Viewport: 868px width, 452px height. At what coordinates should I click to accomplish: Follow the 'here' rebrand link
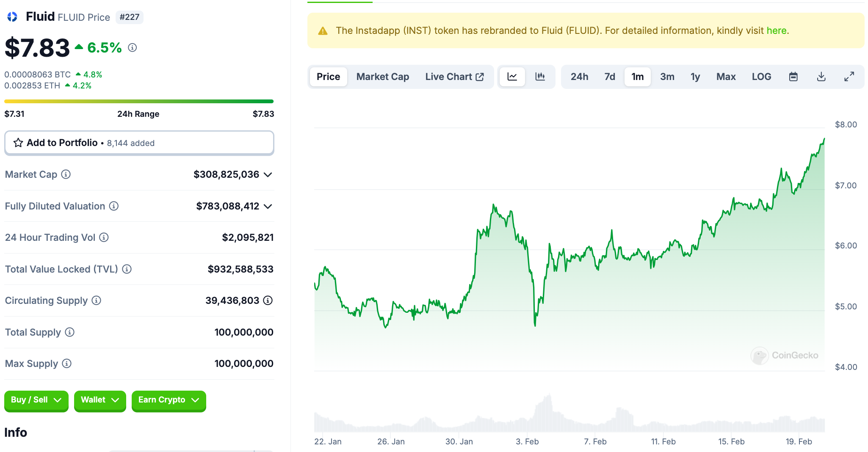pyautogui.click(x=776, y=30)
